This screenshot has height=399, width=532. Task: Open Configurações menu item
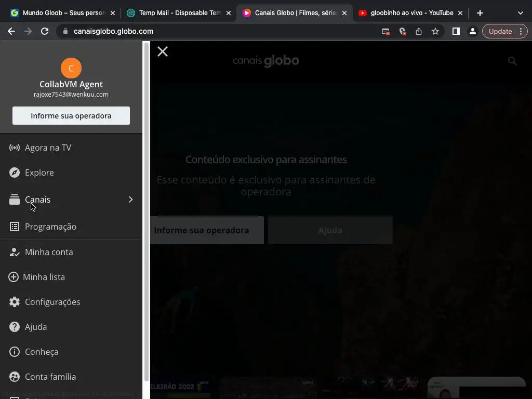point(71,302)
